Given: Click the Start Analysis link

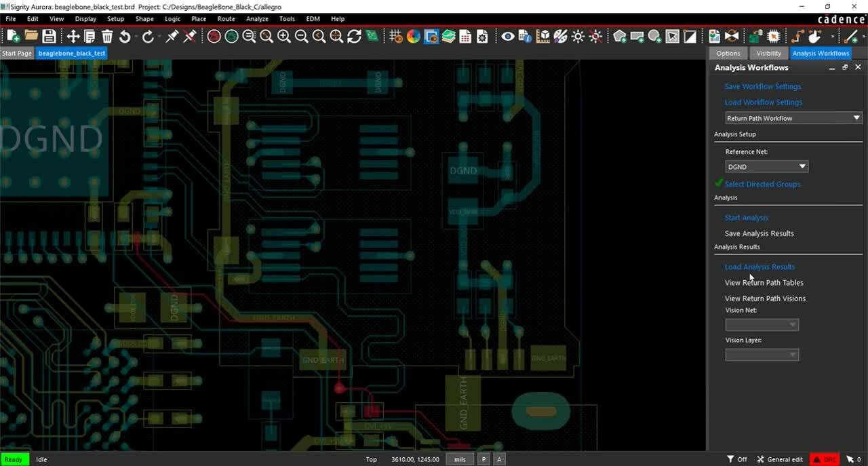Looking at the screenshot, I should pos(746,218).
